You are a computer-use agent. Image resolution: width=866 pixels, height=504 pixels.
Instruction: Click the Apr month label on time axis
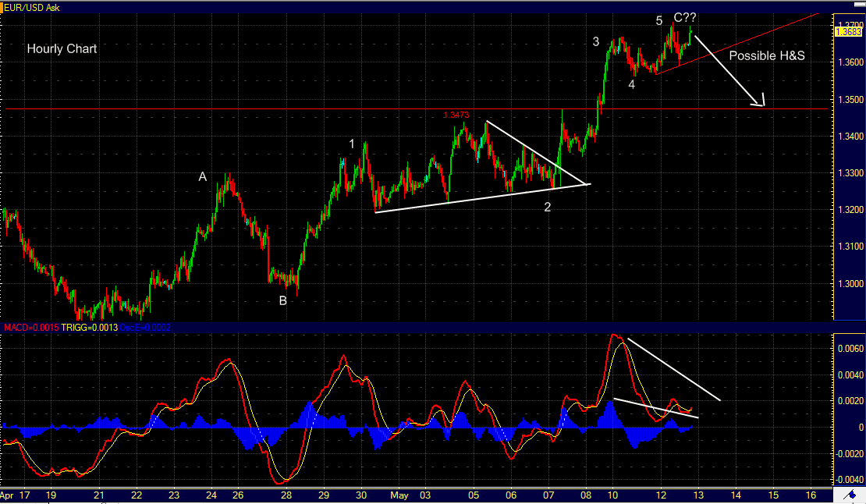point(8,495)
